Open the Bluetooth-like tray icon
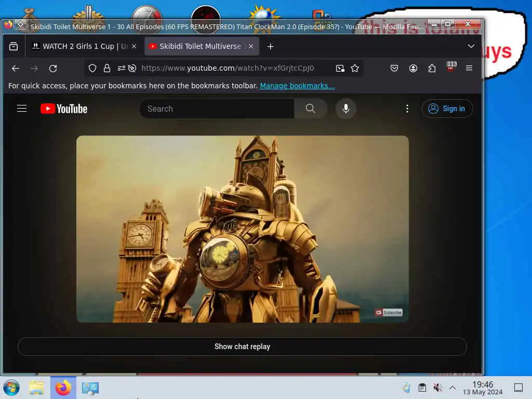The height and width of the screenshot is (399, 532). [406, 388]
